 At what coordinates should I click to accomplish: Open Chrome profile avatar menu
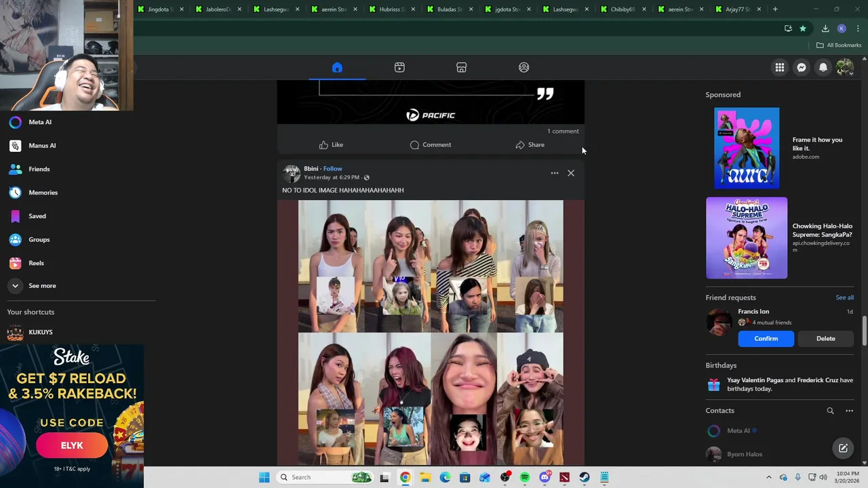[x=842, y=28]
